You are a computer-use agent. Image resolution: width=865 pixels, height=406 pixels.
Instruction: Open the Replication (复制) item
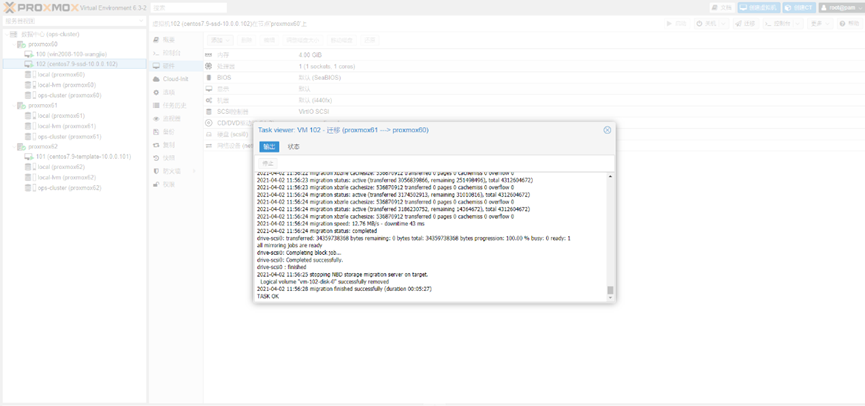(168, 145)
